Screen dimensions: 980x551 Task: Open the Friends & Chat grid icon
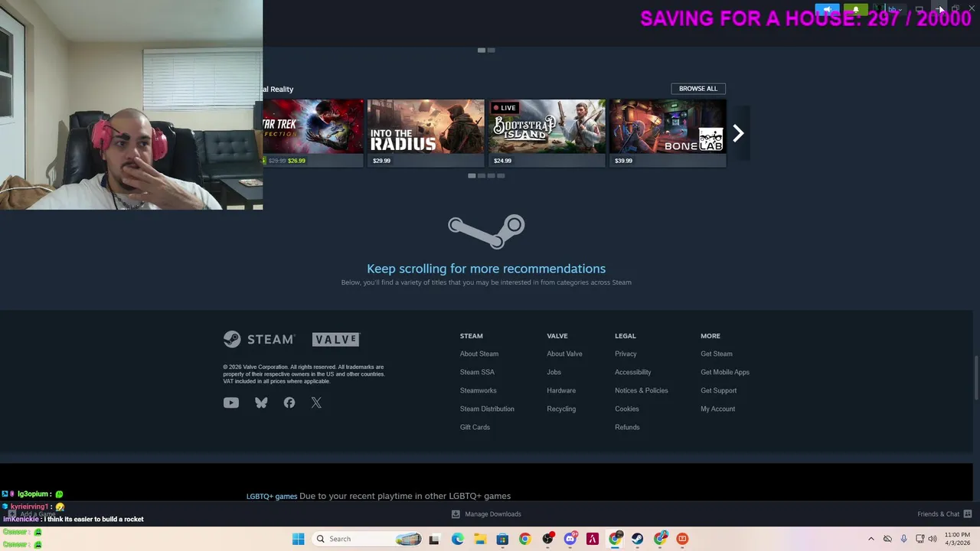click(x=968, y=514)
